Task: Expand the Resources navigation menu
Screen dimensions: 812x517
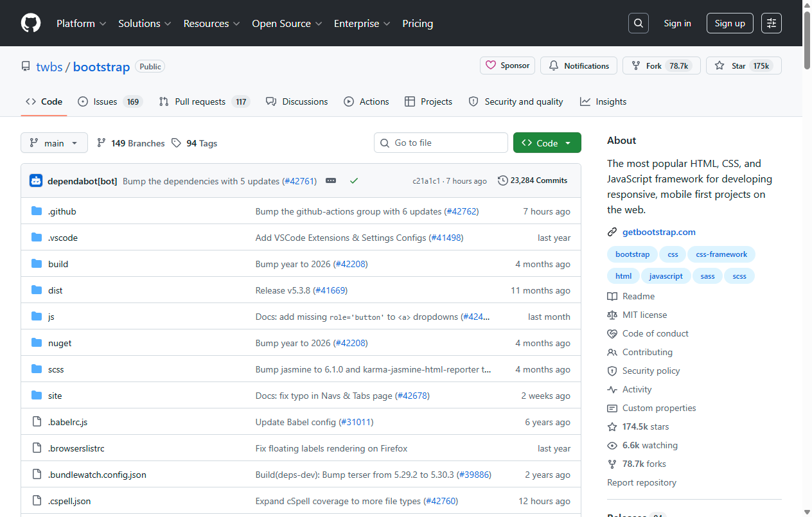Action: 211,23
